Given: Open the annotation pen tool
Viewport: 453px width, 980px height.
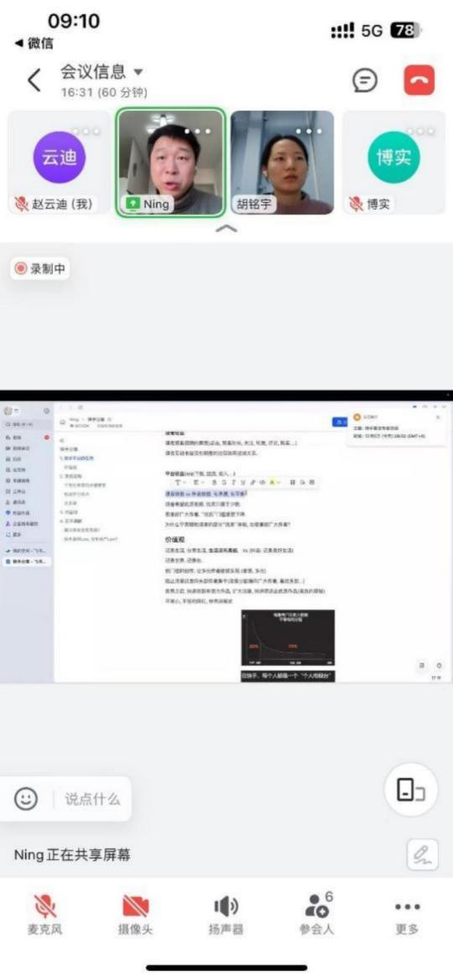Looking at the screenshot, I should click(422, 854).
